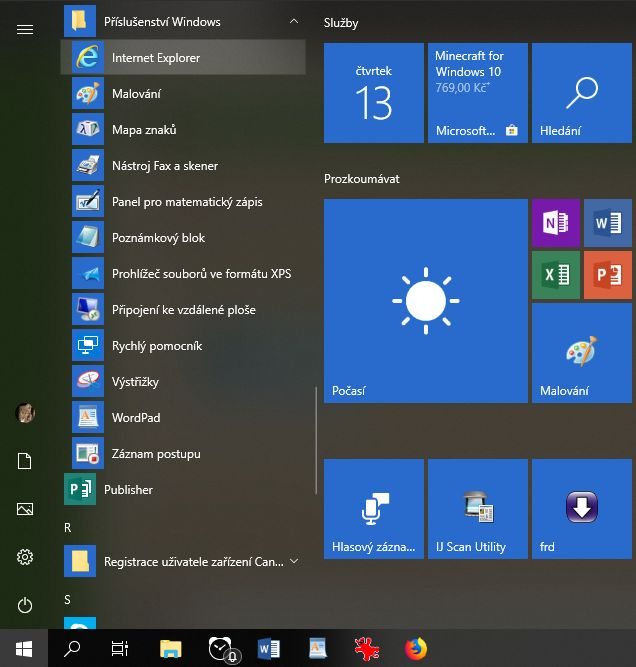Select the Služby tile group heading

click(341, 23)
